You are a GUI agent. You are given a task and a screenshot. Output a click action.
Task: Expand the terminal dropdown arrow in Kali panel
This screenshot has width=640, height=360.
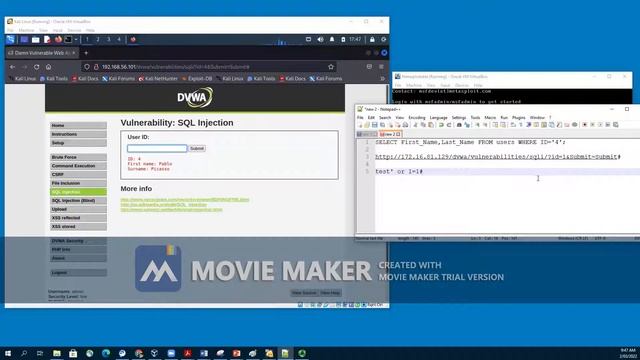click(x=76, y=40)
